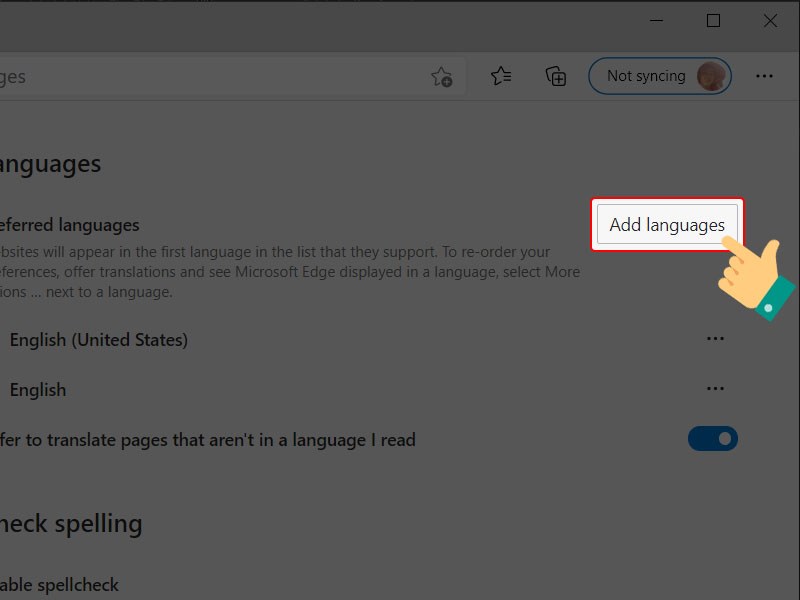The width and height of the screenshot is (800, 600).
Task: Open the Collections icon
Action: click(x=556, y=77)
